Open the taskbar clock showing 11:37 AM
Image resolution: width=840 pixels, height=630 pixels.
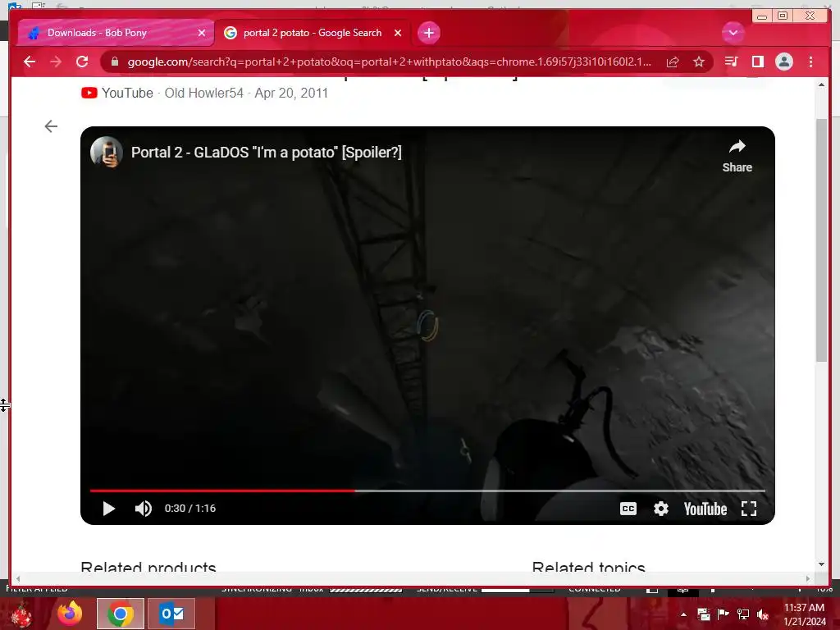click(x=804, y=614)
